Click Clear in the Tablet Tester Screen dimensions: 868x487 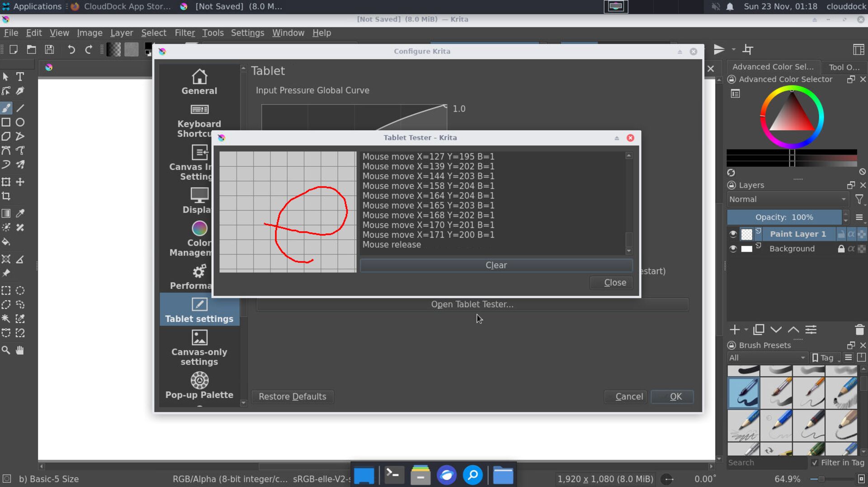coord(495,265)
